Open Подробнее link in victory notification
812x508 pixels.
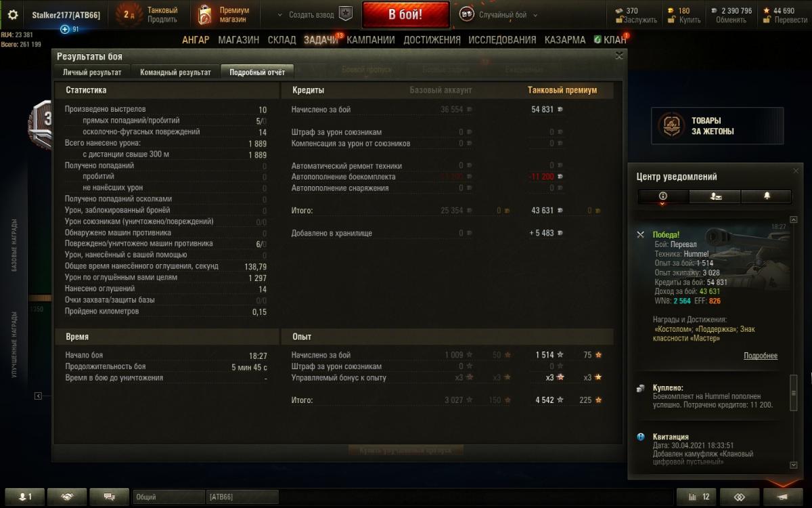[x=761, y=356]
